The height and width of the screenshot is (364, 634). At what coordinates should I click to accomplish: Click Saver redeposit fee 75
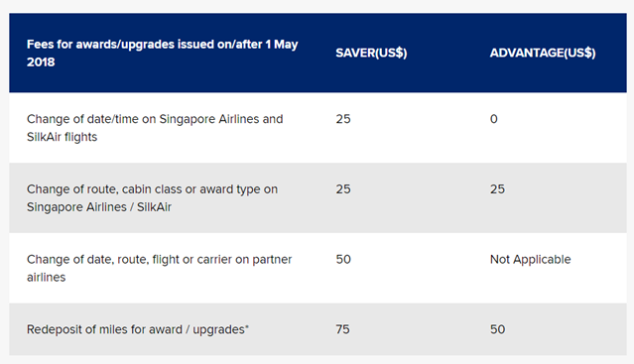click(x=342, y=329)
